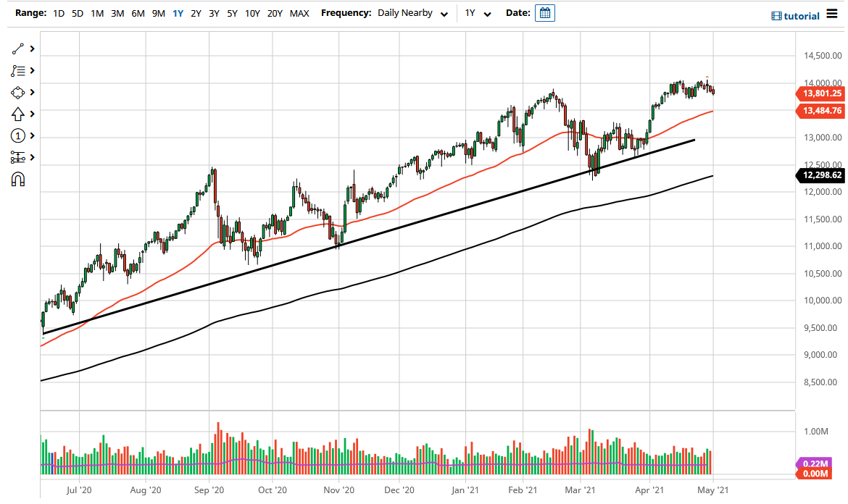The width and height of the screenshot is (848, 504).
Task: Select the 5Y range tab
Action: tap(232, 13)
